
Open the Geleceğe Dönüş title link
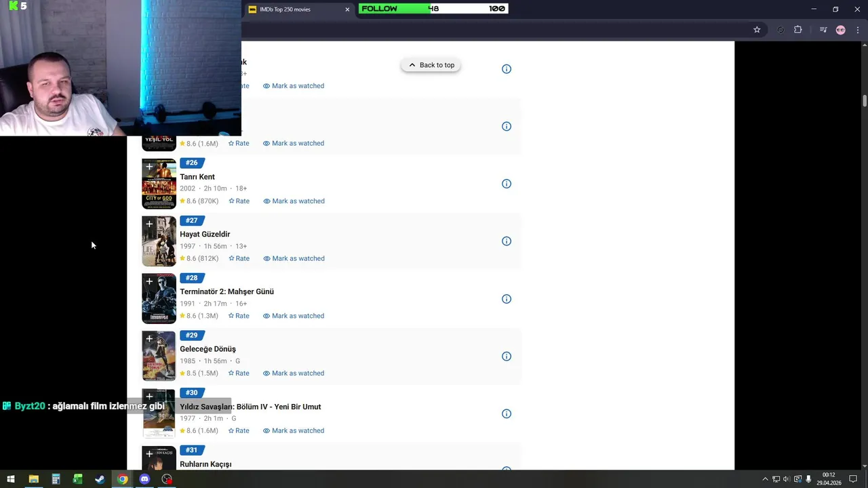click(208, 349)
